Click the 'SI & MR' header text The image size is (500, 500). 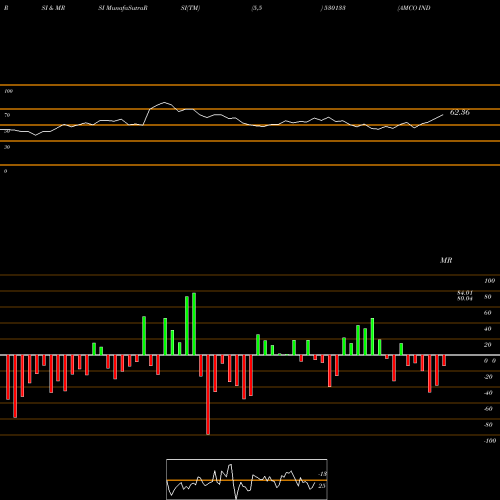[x=53, y=8]
